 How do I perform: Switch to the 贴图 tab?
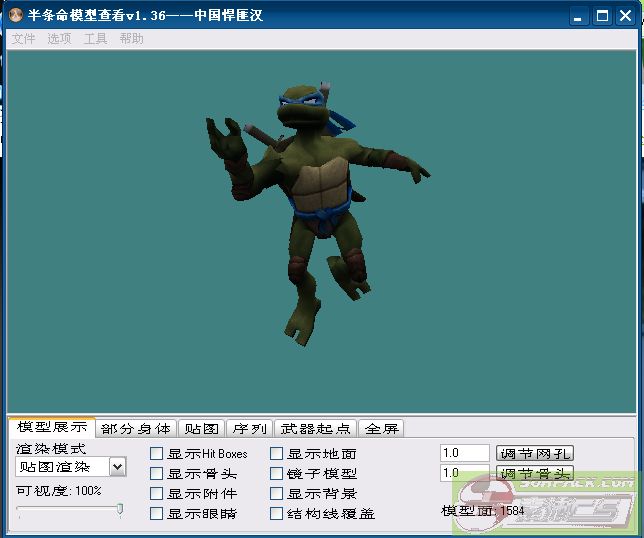[201, 429]
